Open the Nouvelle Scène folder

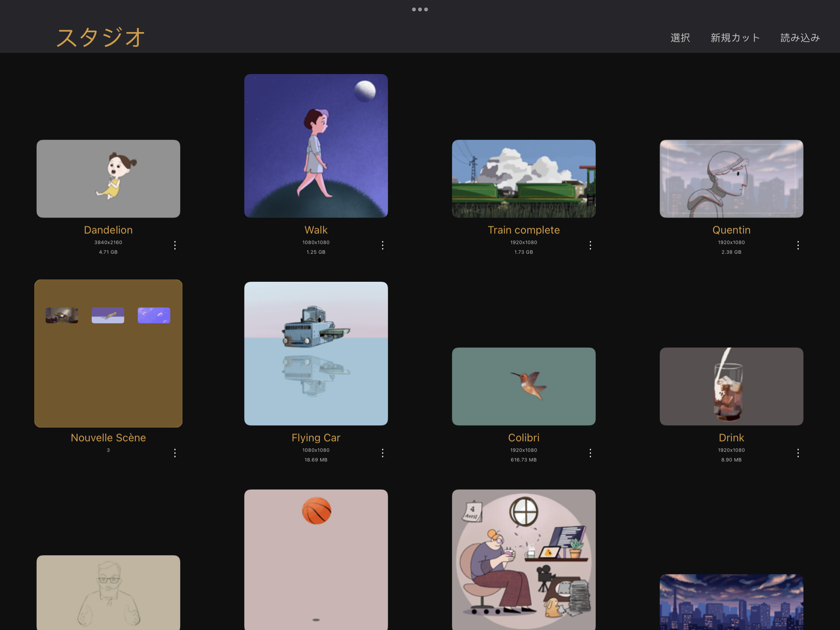(108, 354)
